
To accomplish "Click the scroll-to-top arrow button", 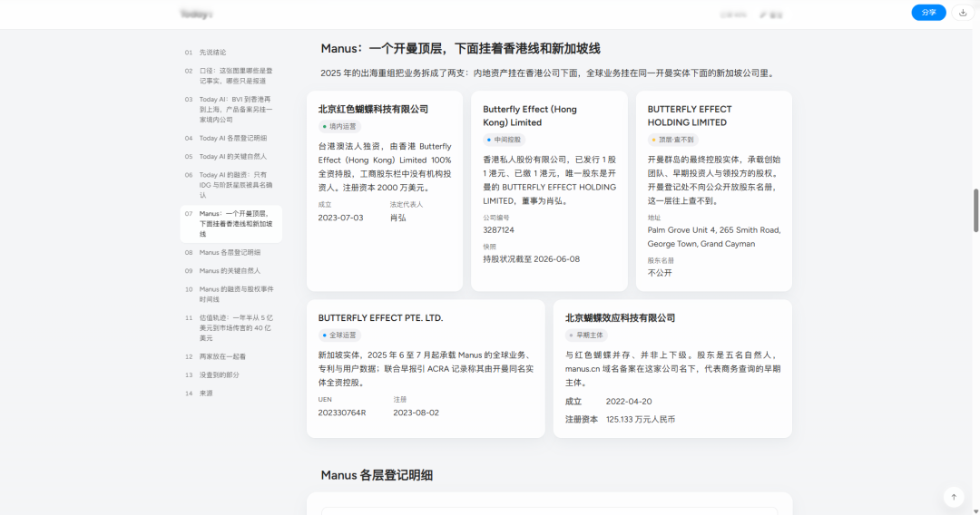I will click(x=954, y=497).
